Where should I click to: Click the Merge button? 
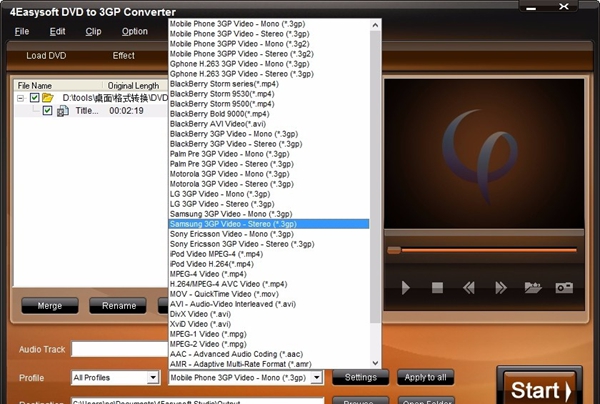pyautogui.click(x=50, y=306)
